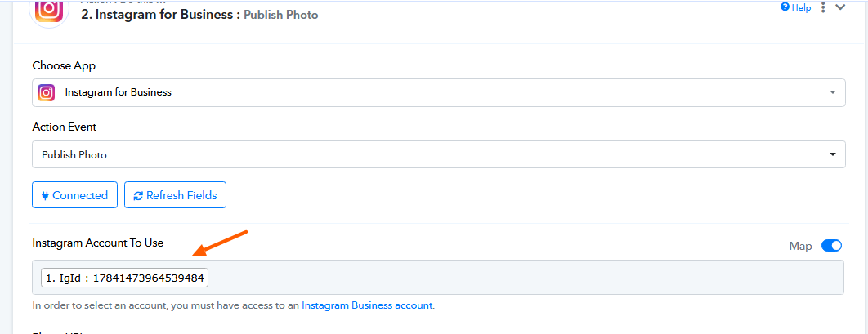Open the Instagram Business account link

point(367,305)
